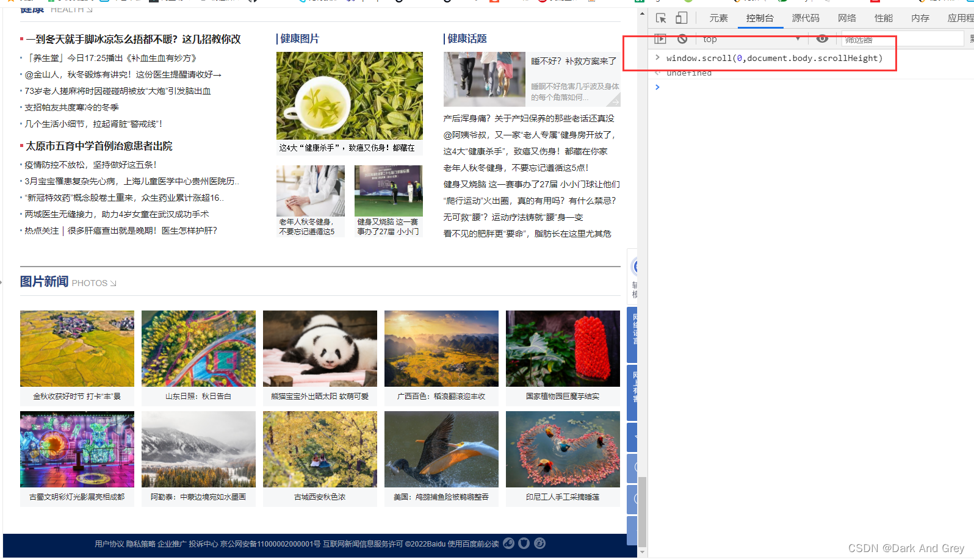
Task: Open the 使用百度前必读 footer link
Action: point(473,544)
